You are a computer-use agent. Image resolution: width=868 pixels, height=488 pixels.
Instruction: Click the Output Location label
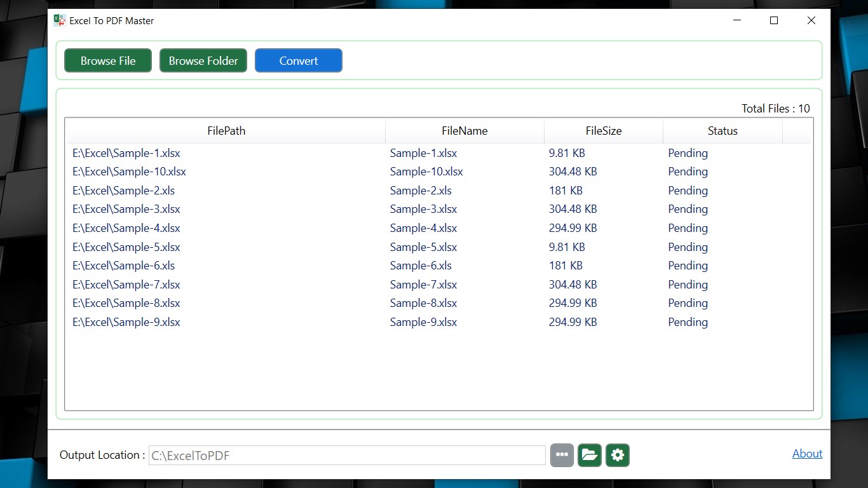(x=102, y=455)
